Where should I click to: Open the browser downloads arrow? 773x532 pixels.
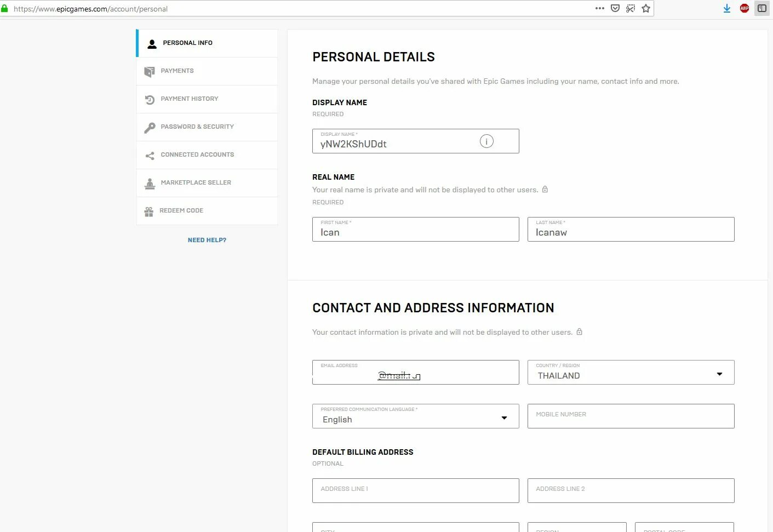(727, 8)
